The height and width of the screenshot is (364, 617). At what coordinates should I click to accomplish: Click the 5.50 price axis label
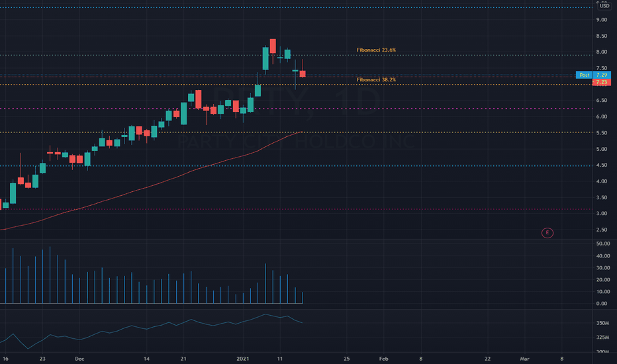(x=601, y=133)
